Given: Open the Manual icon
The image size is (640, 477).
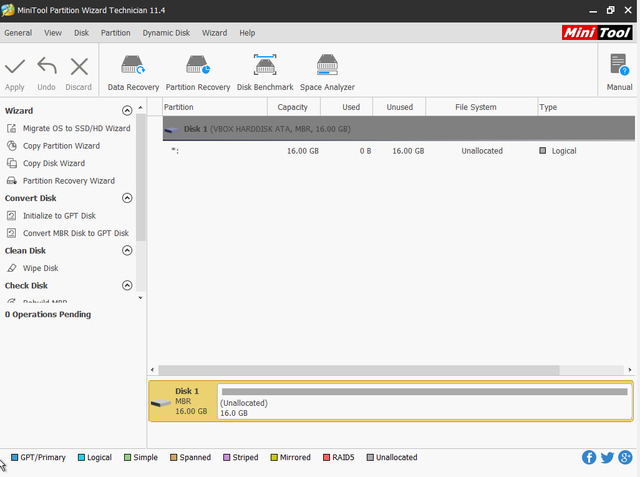Looking at the screenshot, I should 619,67.
